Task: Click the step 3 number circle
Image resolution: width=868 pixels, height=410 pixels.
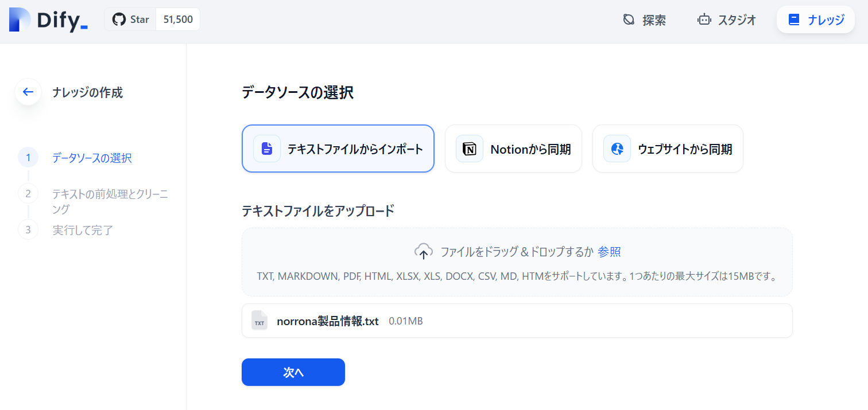Action: click(x=28, y=229)
